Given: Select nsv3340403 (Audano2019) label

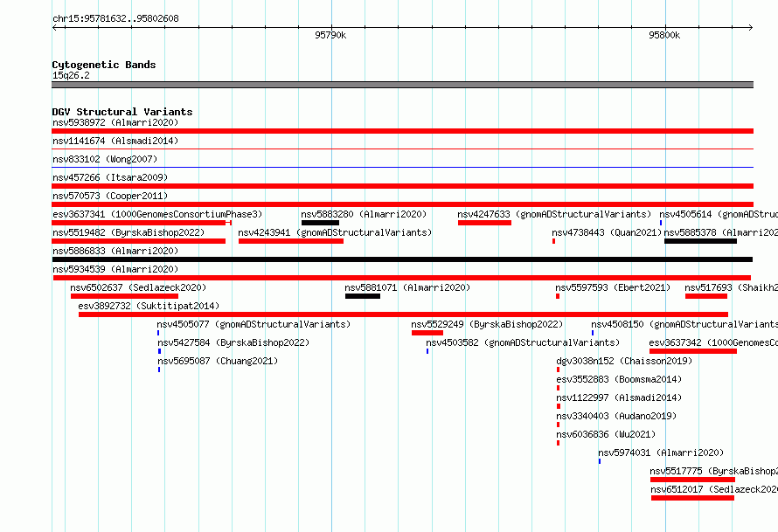Looking at the screenshot, I should tap(616, 416).
